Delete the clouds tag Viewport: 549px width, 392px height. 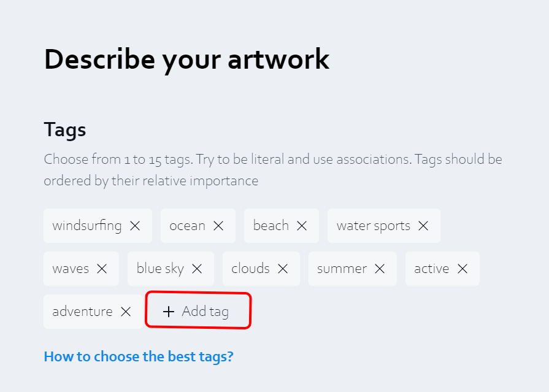[283, 269]
